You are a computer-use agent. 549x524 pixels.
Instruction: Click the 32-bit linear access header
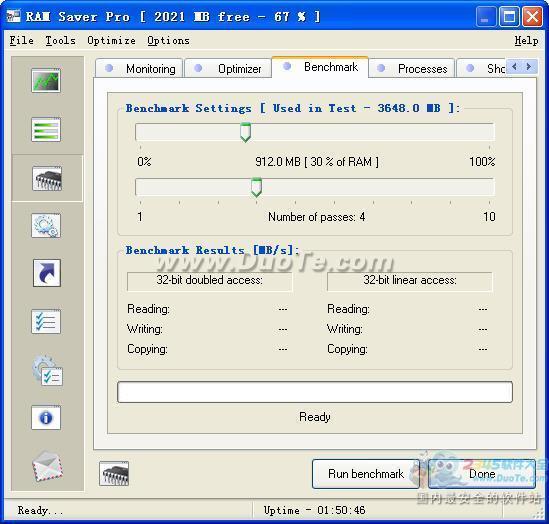click(x=410, y=281)
